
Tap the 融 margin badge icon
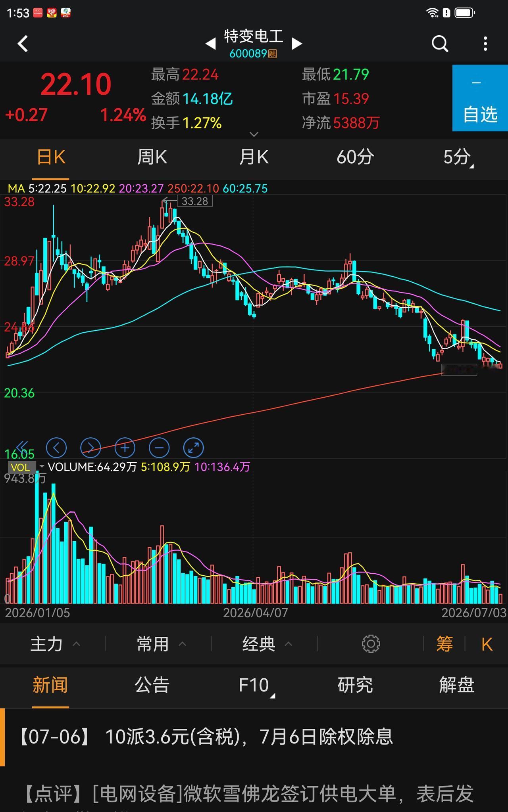pyautogui.click(x=273, y=54)
